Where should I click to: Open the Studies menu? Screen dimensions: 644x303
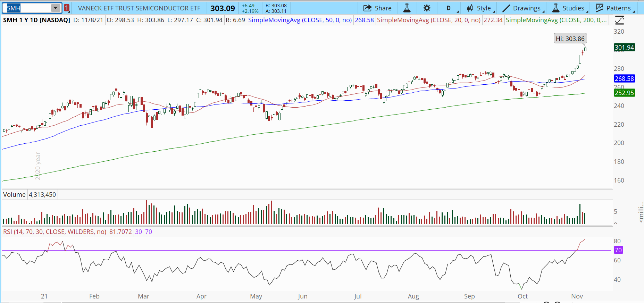coord(569,8)
